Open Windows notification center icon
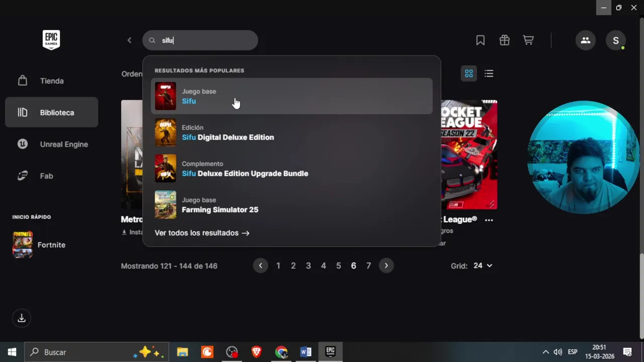 [x=627, y=352]
